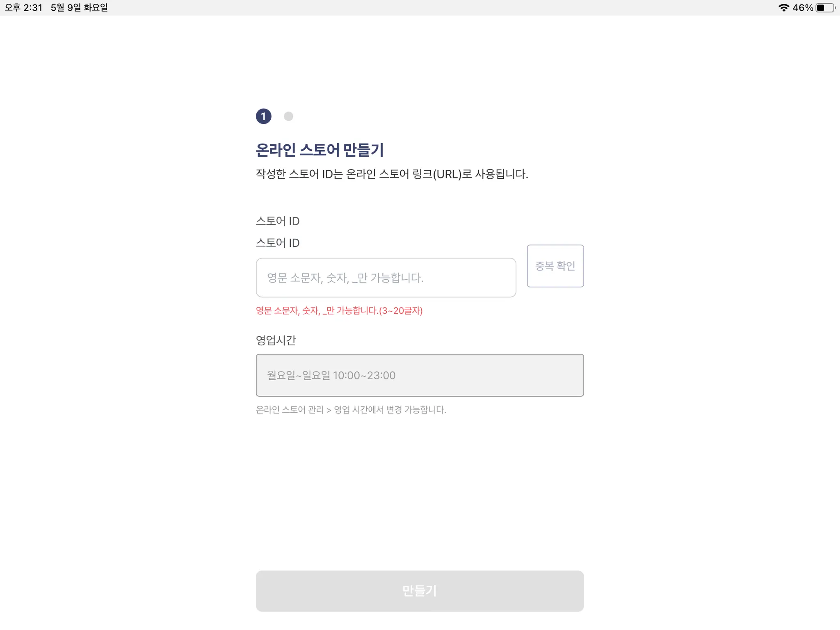
Task: Click the gray step 2 dot
Action: coord(288,116)
